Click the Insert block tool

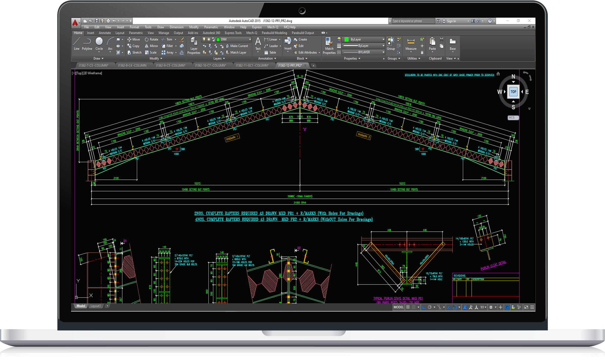click(288, 44)
